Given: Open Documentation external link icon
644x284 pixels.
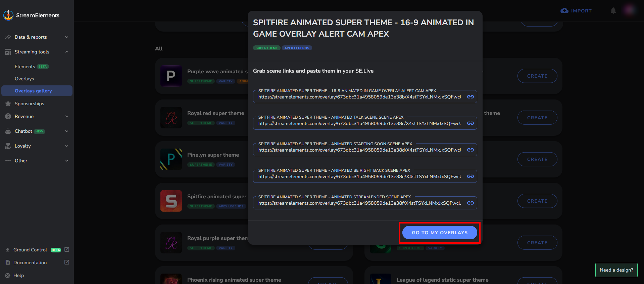Looking at the screenshot, I should coord(67,262).
